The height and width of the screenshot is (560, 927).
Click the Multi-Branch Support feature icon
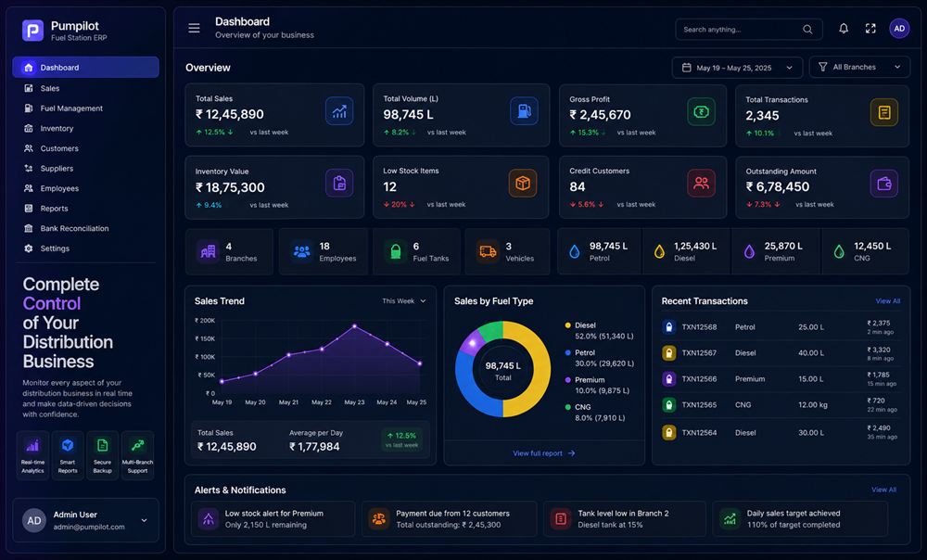(137, 446)
